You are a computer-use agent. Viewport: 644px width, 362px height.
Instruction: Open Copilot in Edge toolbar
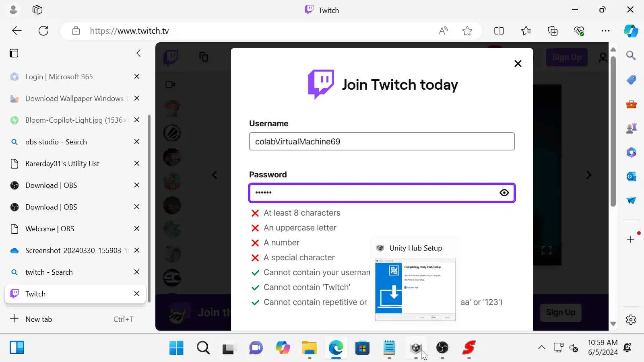pyautogui.click(x=631, y=31)
